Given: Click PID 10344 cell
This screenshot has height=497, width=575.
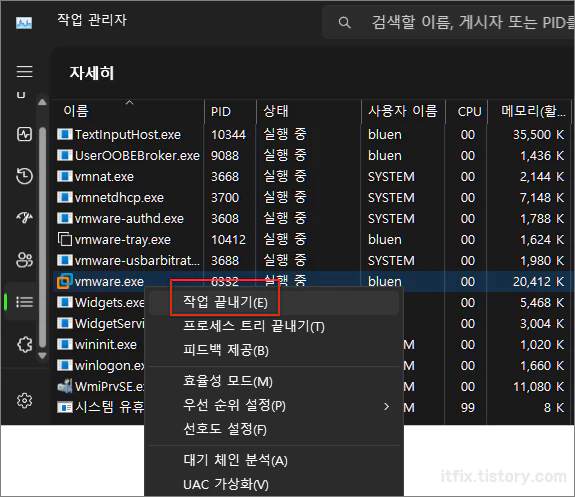Looking at the screenshot, I should pos(228,135).
